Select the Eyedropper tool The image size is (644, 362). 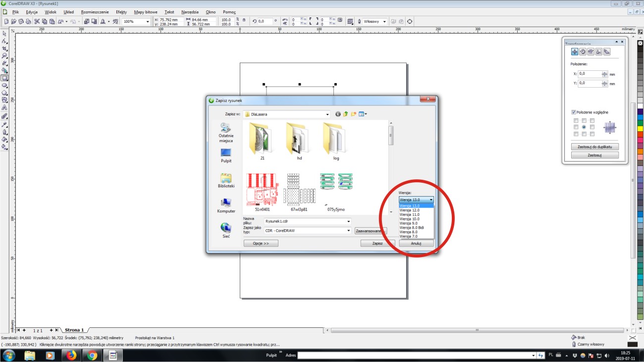[x=4, y=124]
